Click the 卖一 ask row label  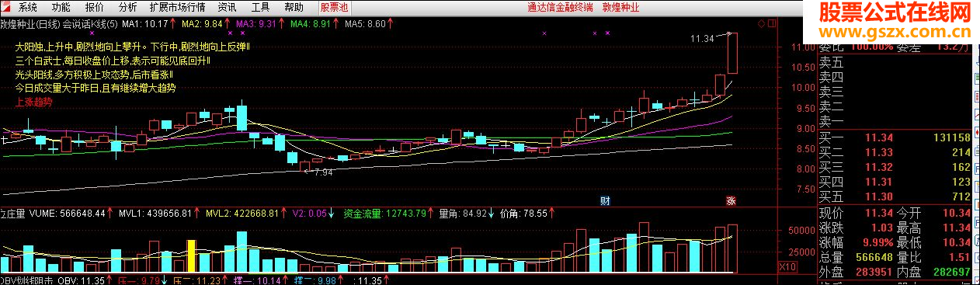coord(832,121)
